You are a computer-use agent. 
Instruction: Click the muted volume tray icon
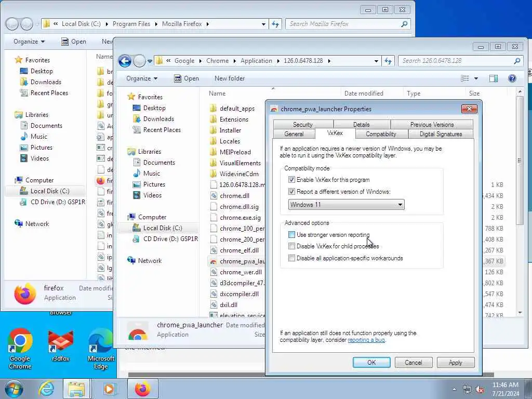click(480, 390)
